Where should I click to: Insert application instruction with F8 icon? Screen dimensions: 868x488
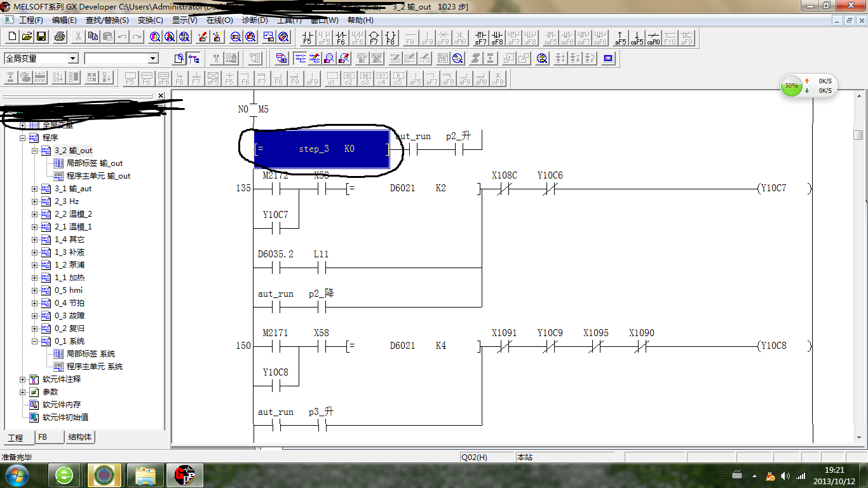point(390,37)
